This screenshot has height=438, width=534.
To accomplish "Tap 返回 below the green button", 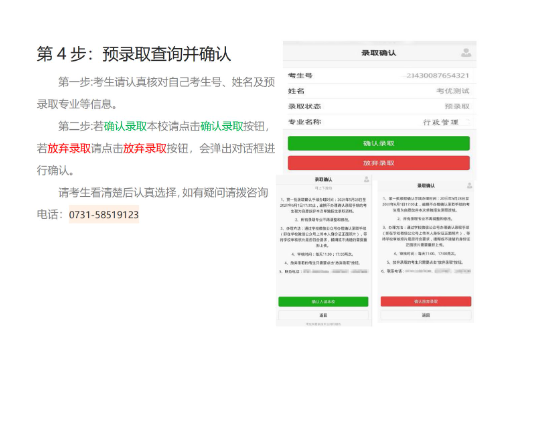I will pos(323,315).
